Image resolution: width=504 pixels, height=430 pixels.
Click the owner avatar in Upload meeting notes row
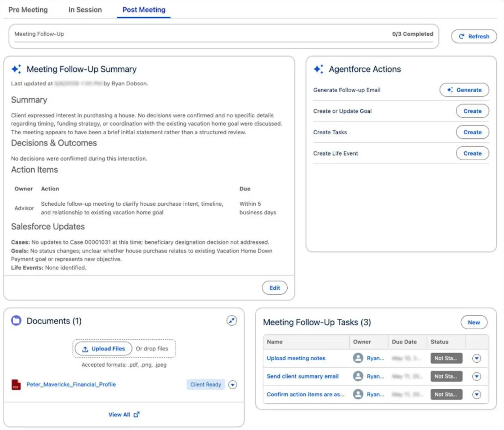point(358,358)
